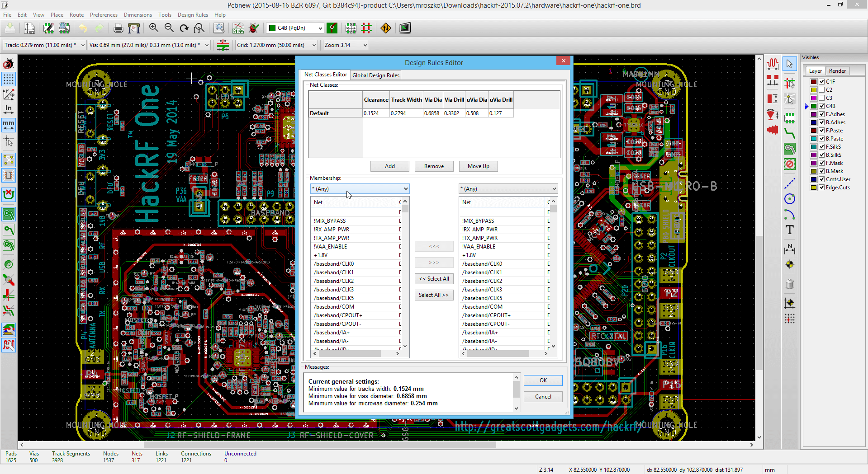Run the design rules check ladybug icon
Screen dimensions: 868x474
[254, 28]
